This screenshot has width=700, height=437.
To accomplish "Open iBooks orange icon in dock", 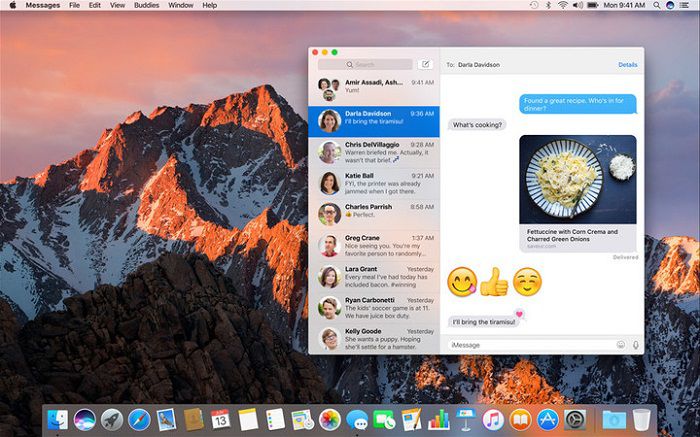I will [x=521, y=420].
